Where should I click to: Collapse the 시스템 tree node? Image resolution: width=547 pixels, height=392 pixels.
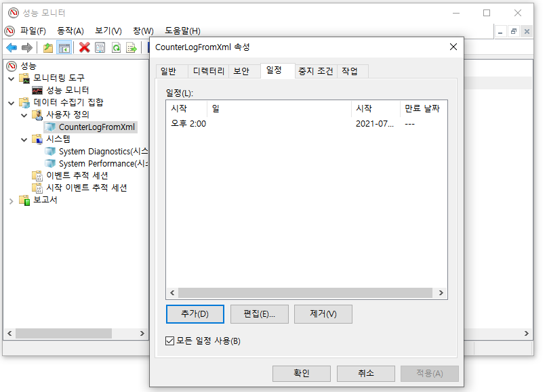pos(24,139)
